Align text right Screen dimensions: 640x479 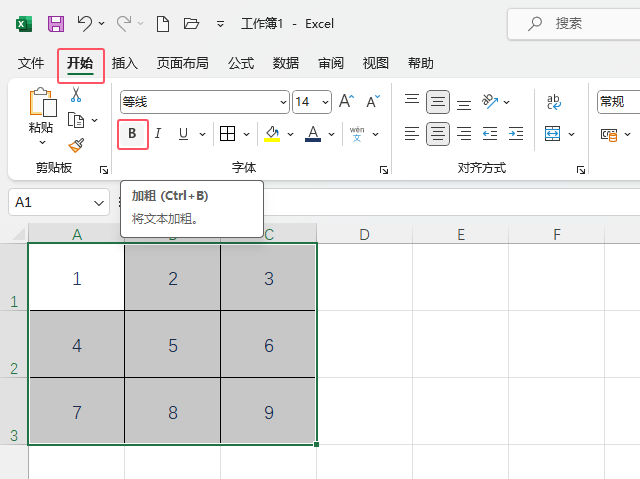(464, 134)
